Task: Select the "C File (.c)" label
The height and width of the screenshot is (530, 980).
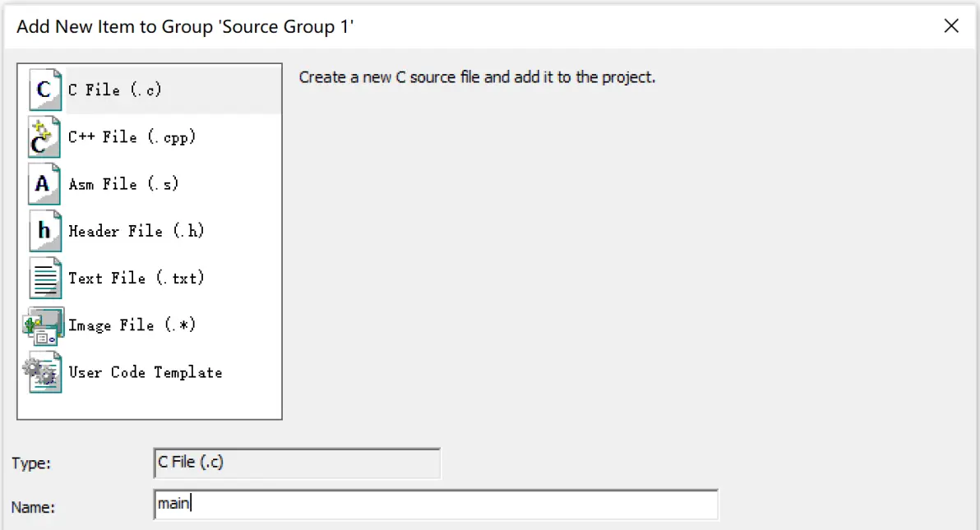Action: point(114,90)
